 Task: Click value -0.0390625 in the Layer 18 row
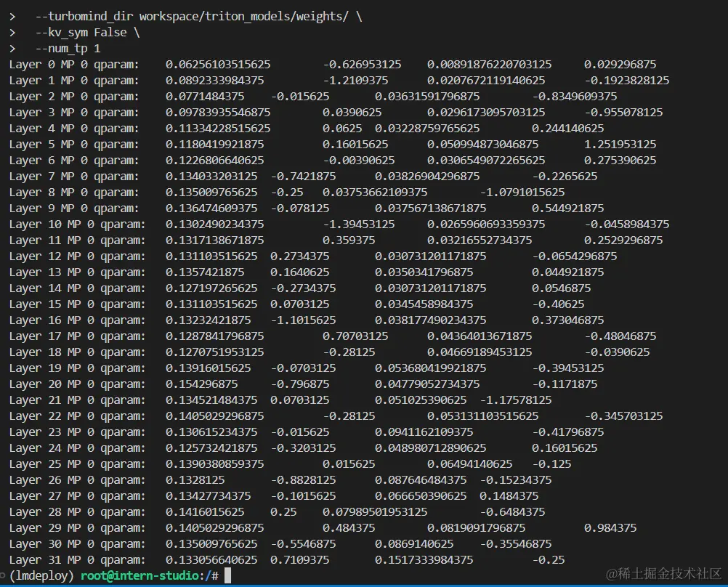pos(617,352)
